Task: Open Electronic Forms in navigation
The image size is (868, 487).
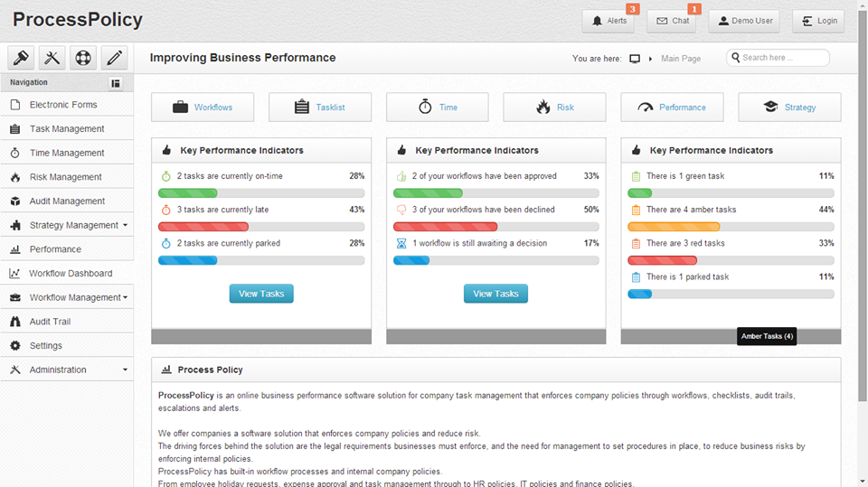Action: click(x=67, y=105)
